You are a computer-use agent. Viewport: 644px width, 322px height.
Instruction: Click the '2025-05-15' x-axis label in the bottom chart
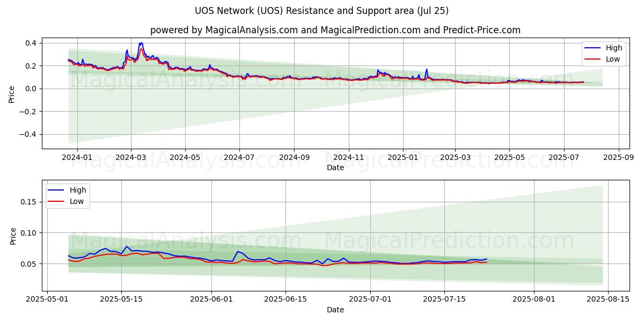121,300
